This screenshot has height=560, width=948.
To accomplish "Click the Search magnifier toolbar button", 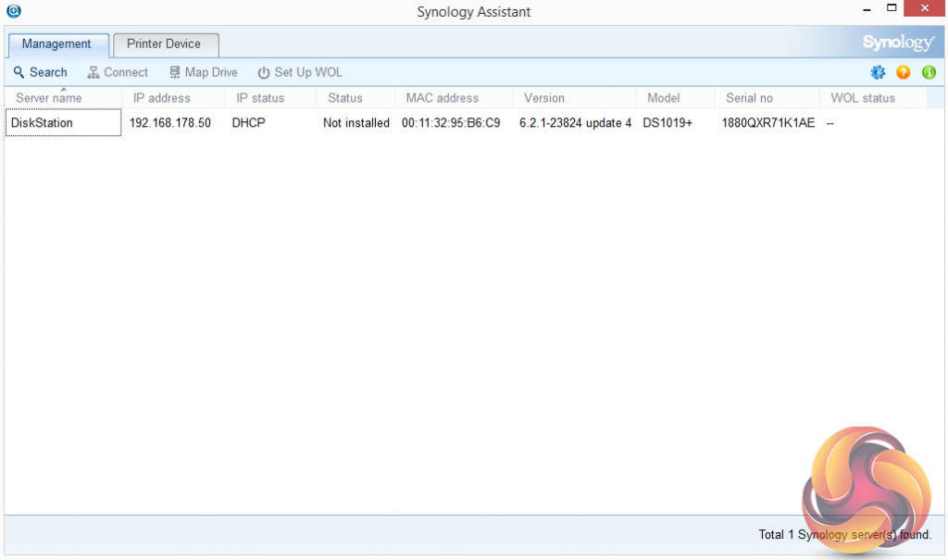I will pyautogui.click(x=40, y=72).
